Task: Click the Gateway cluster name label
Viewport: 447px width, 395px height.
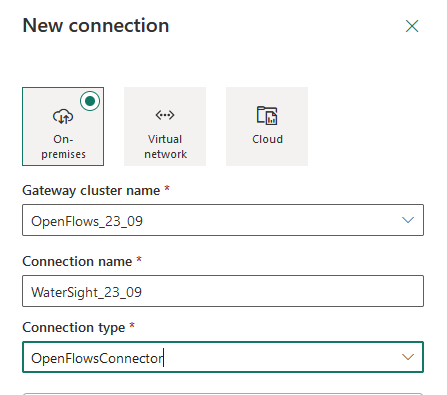Action: tap(91, 191)
